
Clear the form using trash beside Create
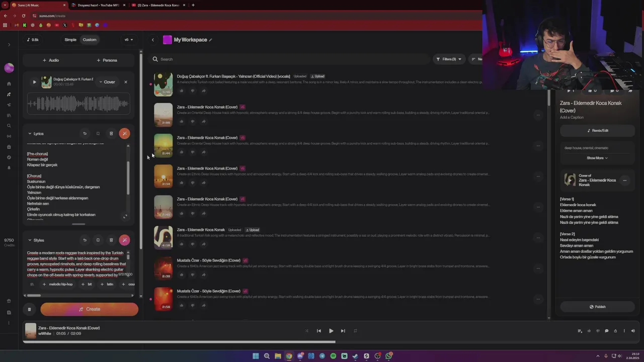click(x=29, y=309)
